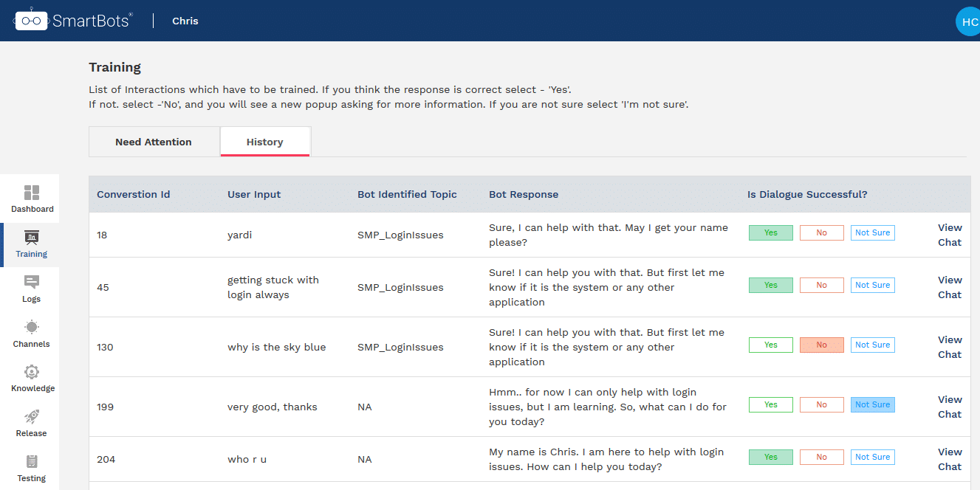The image size is (980, 490).
Task: Open the Dashboard sidebar icon
Action: tap(32, 193)
